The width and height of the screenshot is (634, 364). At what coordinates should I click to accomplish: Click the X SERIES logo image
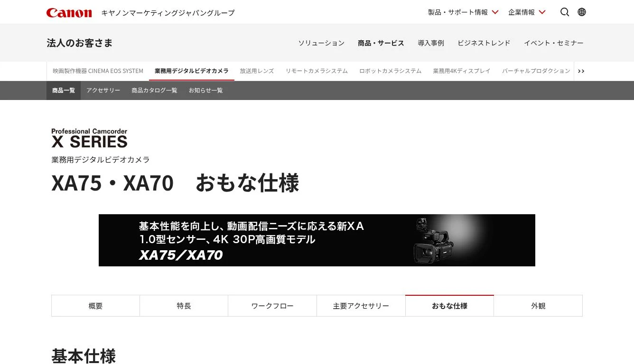point(89,138)
